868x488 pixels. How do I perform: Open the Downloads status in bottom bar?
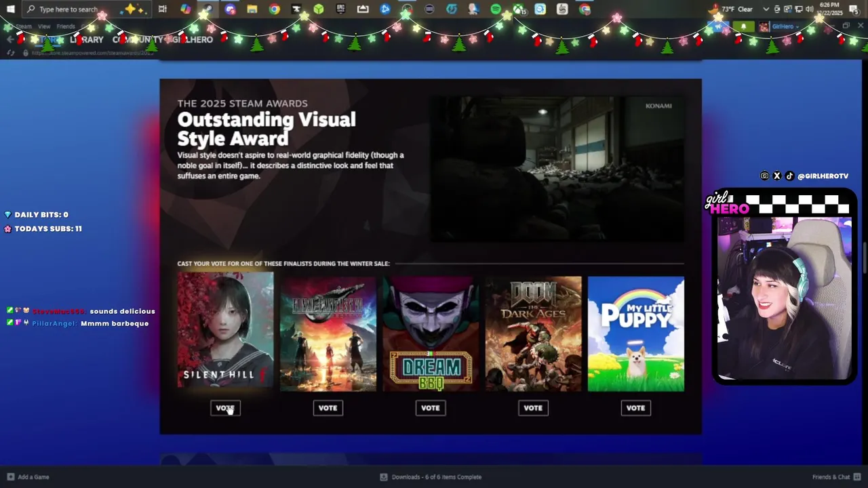pos(431,476)
